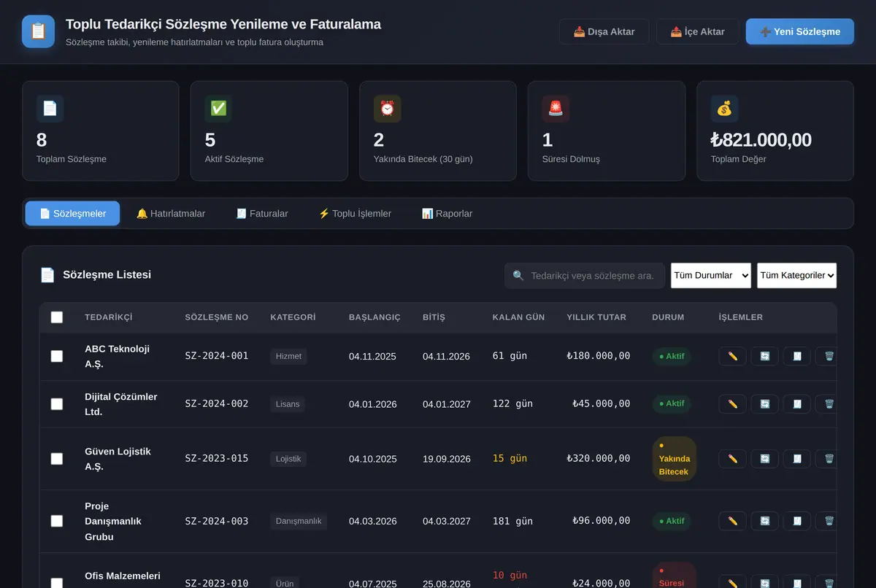
Task: Tick the checkbox for Güven Lojistik A.Ş.
Action: 57,459
